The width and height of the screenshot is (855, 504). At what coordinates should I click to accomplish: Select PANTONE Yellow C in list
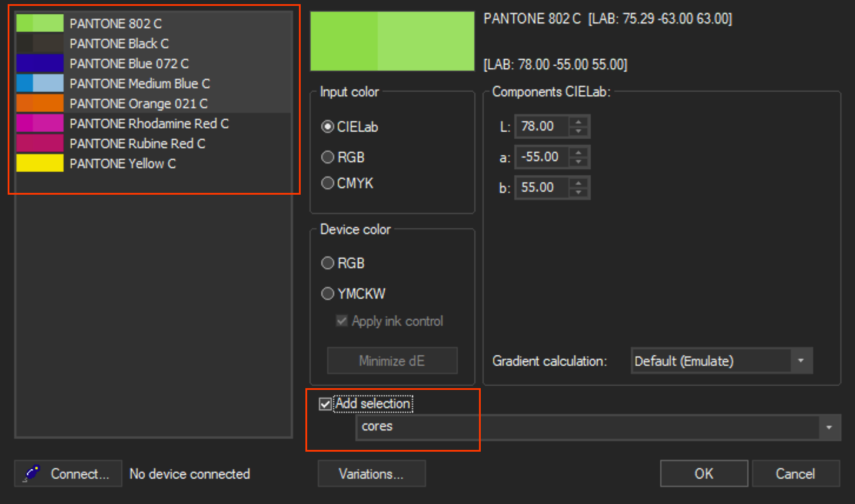154,163
